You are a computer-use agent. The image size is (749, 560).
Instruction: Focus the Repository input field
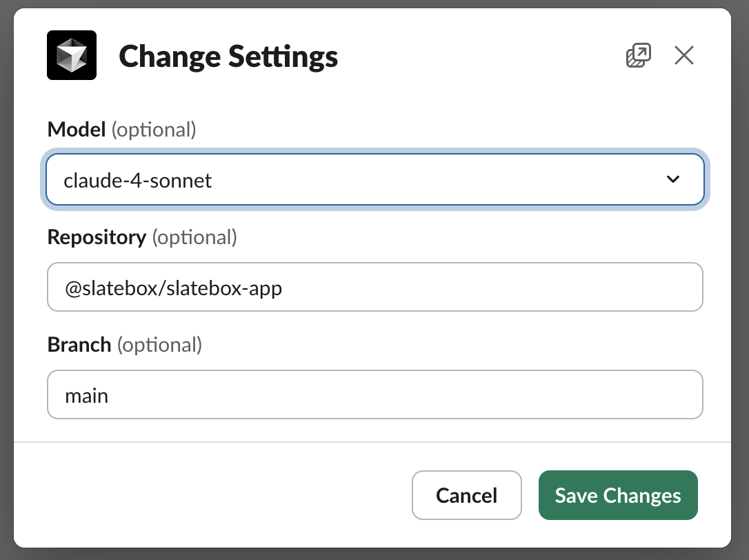[x=374, y=287]
